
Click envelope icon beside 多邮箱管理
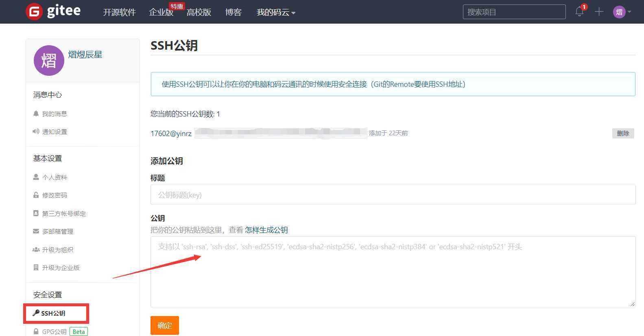pos(36,231)
